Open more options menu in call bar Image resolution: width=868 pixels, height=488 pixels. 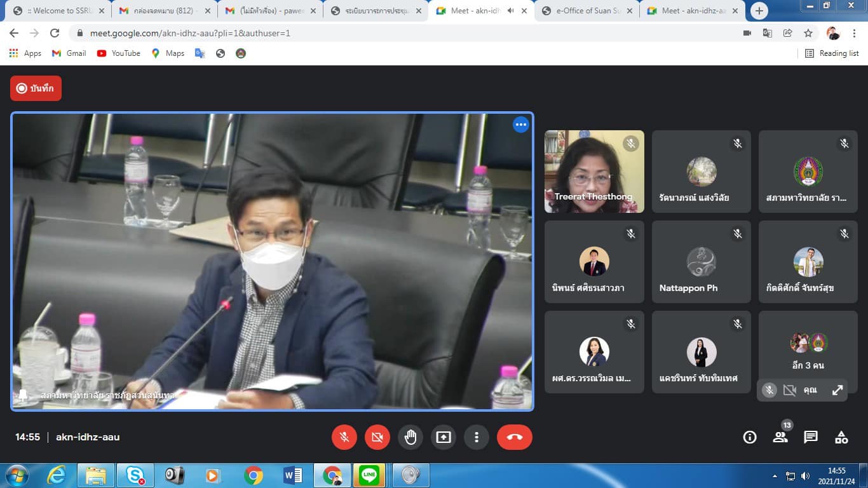click(x=476, y=437)
